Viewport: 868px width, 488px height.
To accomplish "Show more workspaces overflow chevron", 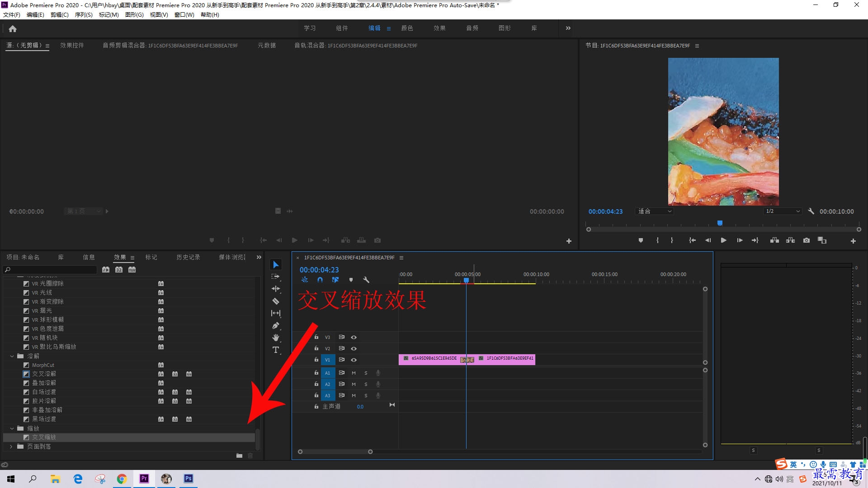I will [x=568, y=28].
